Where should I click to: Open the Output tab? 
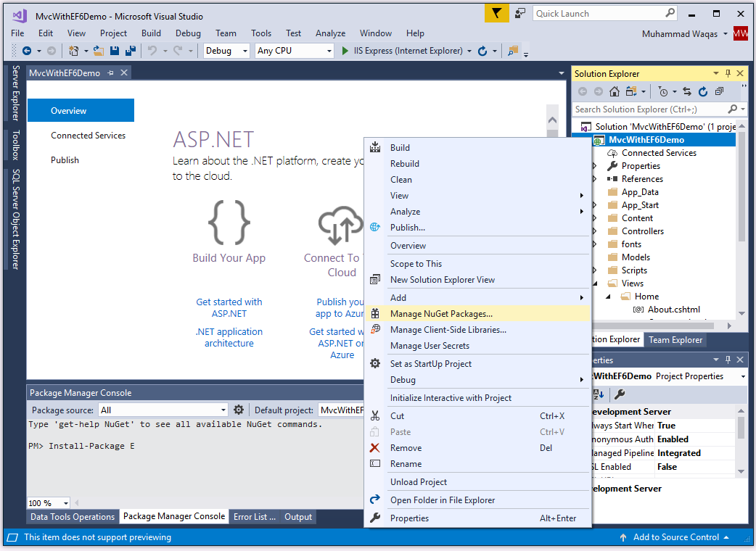click(x=298, y=517)
